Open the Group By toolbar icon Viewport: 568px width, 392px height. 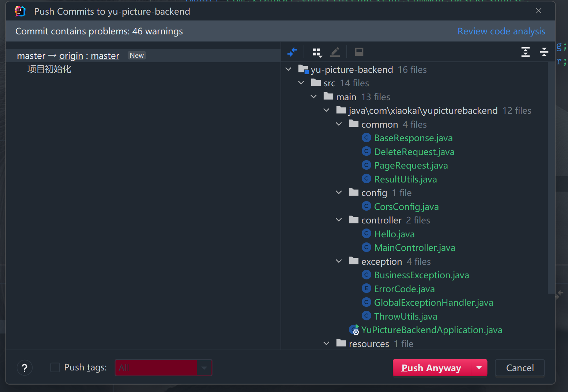(317, 52)
